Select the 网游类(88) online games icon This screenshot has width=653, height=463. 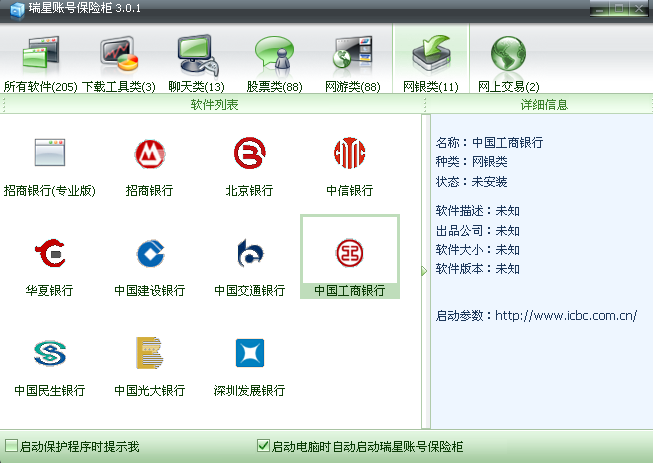coord(352,52)
